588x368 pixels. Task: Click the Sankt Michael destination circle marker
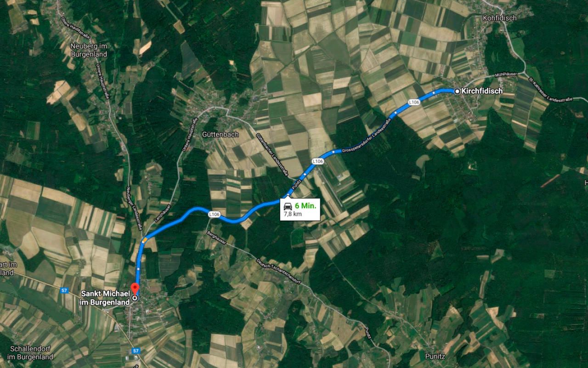click(135, 298)
